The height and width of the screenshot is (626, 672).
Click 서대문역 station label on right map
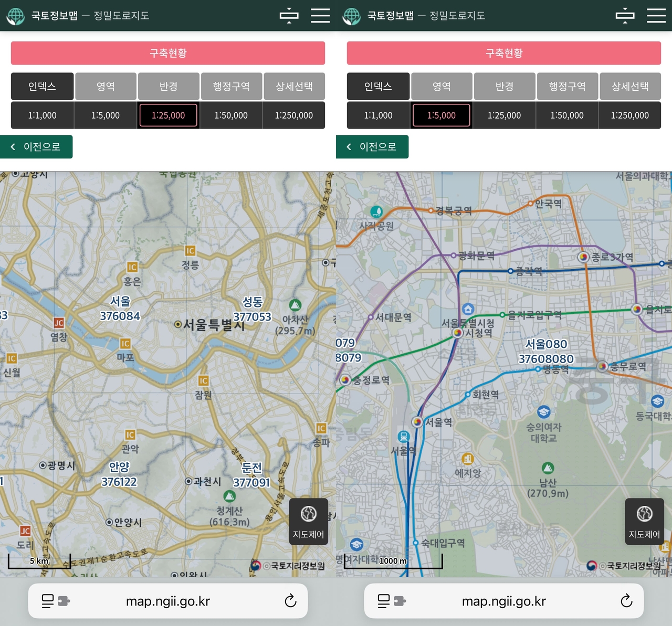tap(393, 317)
